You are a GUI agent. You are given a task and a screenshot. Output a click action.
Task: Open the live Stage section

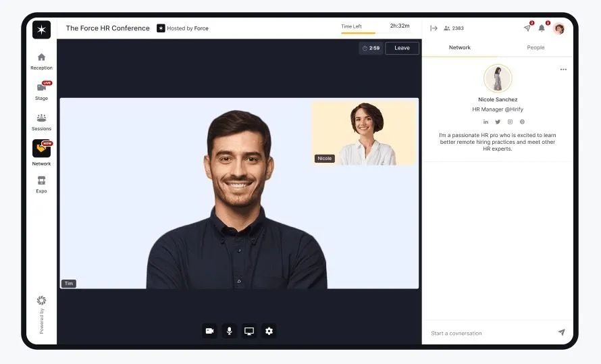pyautogui.click(x=41, y=91)
